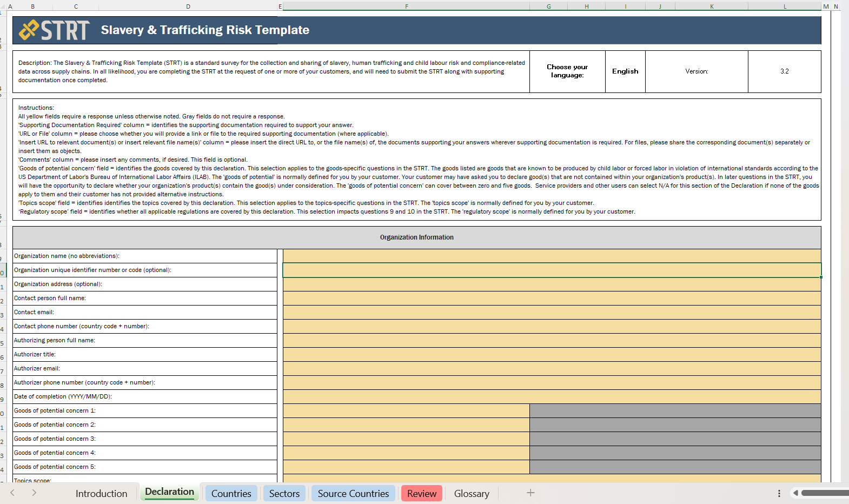Open the Introduction sheet tab
This screenshot has height=504, width=849.
pyautogui.click(x=101, y=493)
